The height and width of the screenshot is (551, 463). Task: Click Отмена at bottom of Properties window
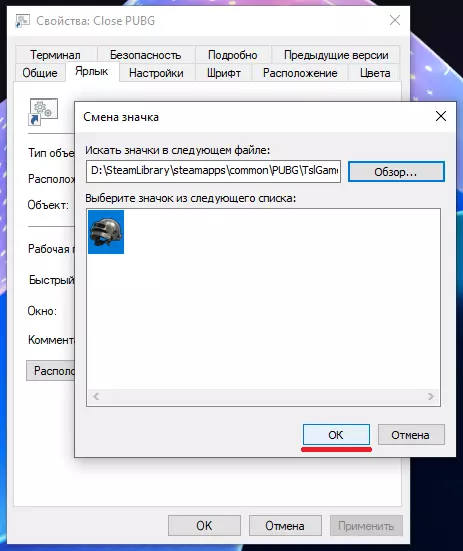pos(285,526)
